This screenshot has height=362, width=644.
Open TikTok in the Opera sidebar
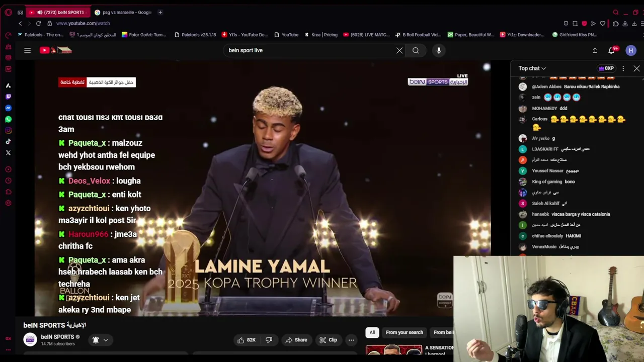point(8,141)
